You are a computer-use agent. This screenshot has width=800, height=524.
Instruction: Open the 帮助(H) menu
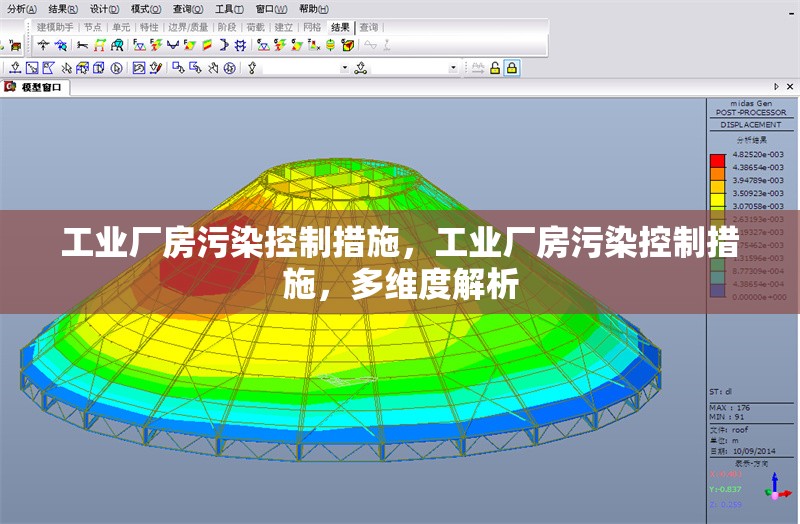pos(314,9)
